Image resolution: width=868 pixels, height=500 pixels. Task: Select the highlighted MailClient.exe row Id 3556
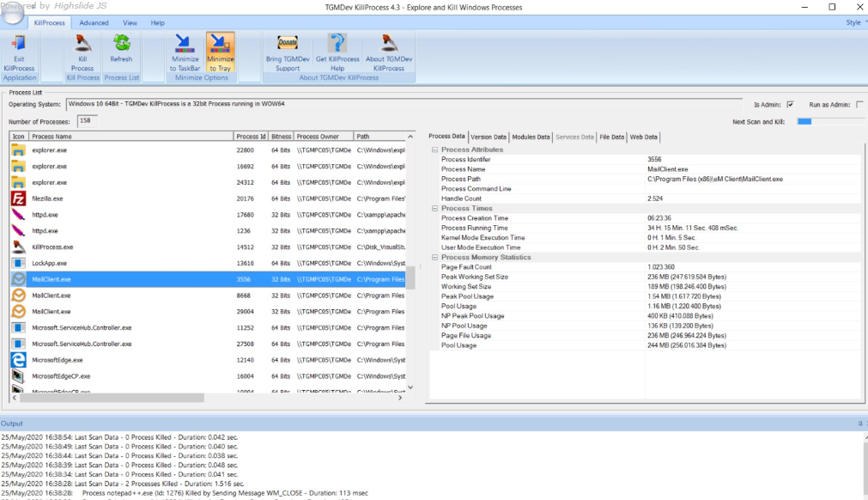click(x=208, y=279)
